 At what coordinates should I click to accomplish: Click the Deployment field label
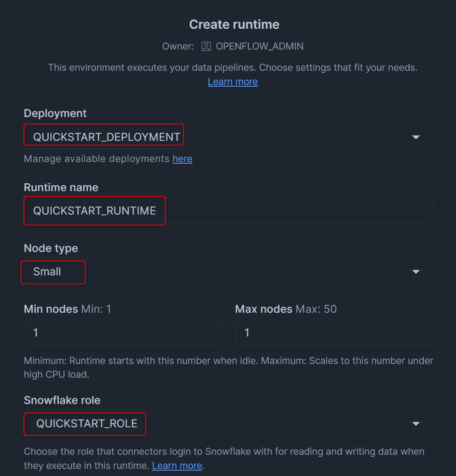coord(55,113)
